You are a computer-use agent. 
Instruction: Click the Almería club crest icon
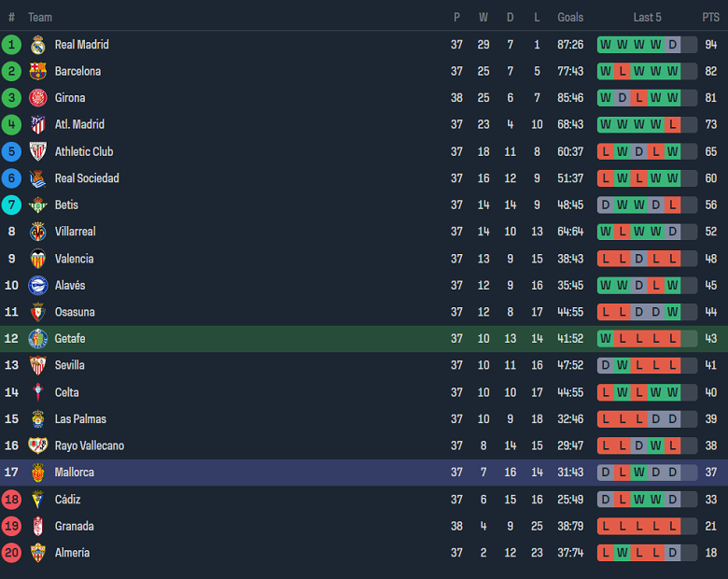point(38,553)
